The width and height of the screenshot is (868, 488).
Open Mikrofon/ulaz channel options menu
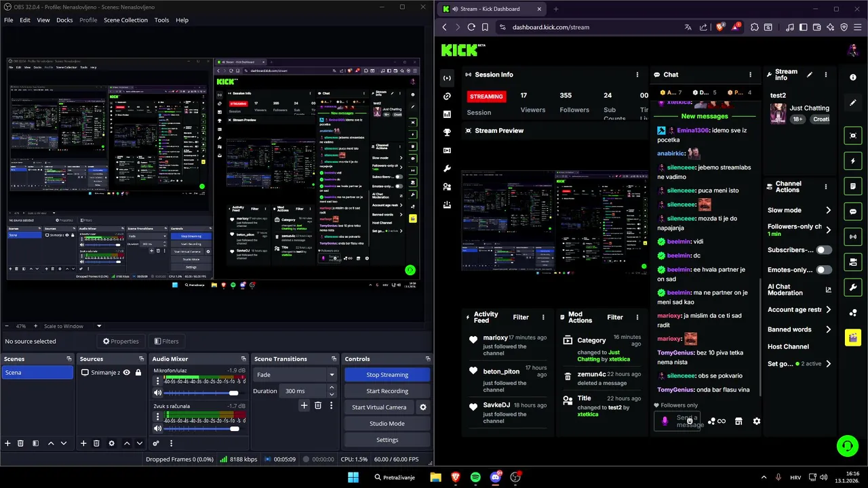coord(158,381)
